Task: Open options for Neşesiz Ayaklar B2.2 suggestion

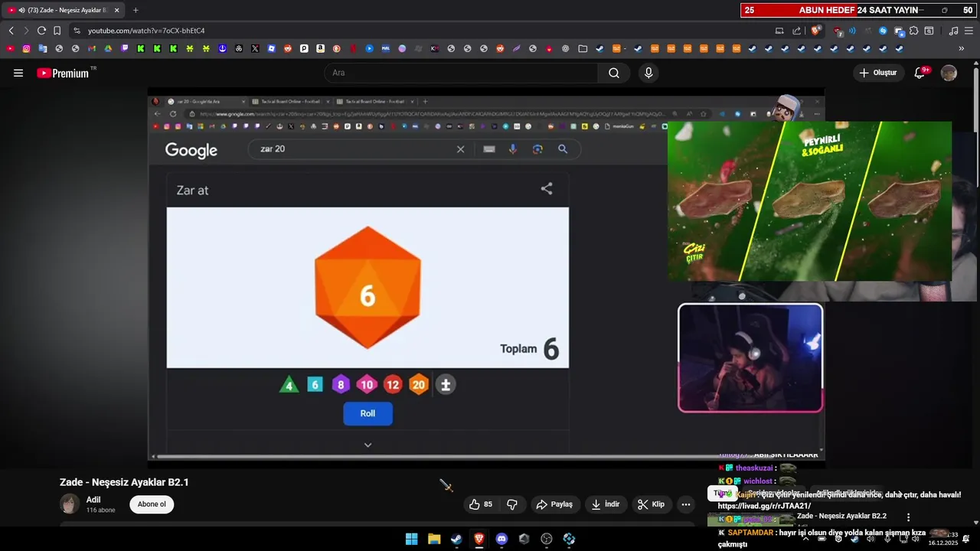Action: [x=908, y=517]
